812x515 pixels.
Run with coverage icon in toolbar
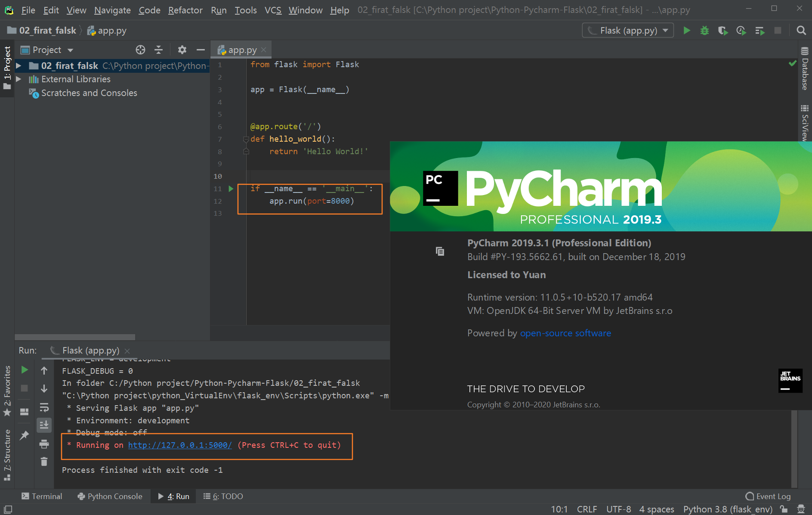tap(722, 31)
